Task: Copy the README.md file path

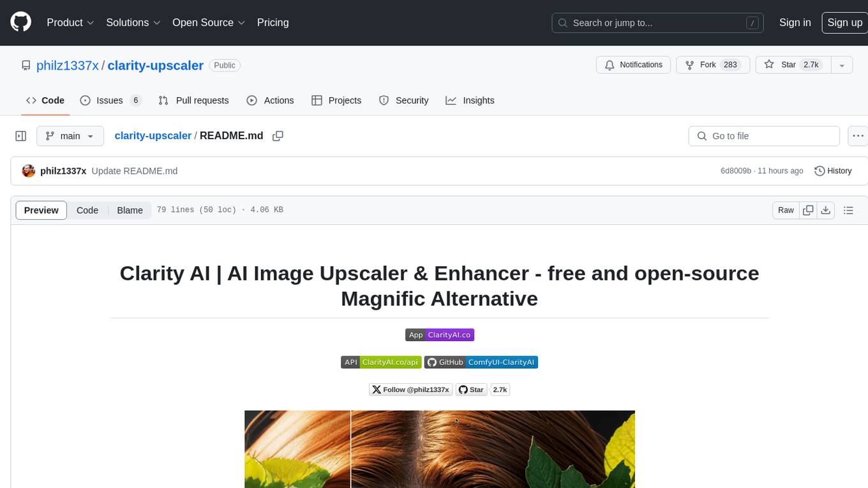Action: tap(278, 136)
